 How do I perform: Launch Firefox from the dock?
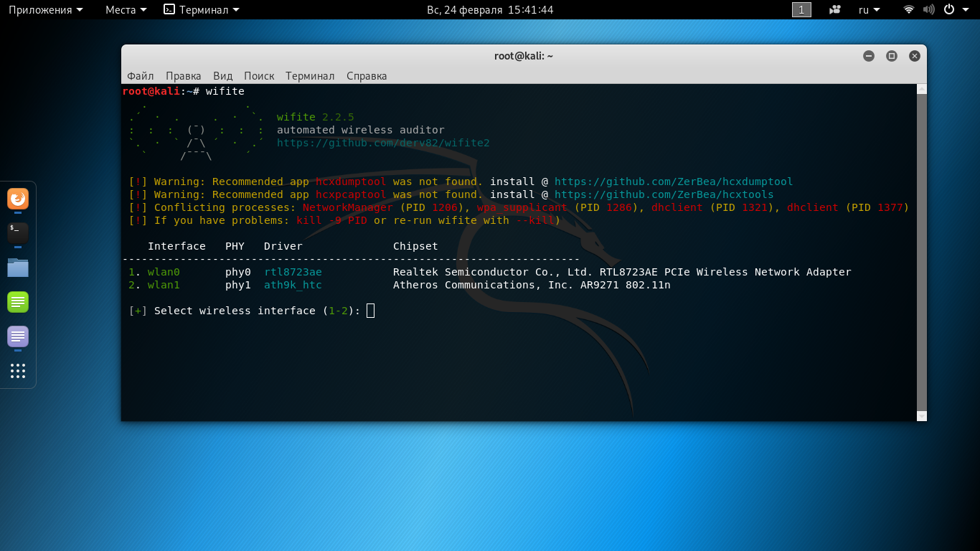click(18, 199)
